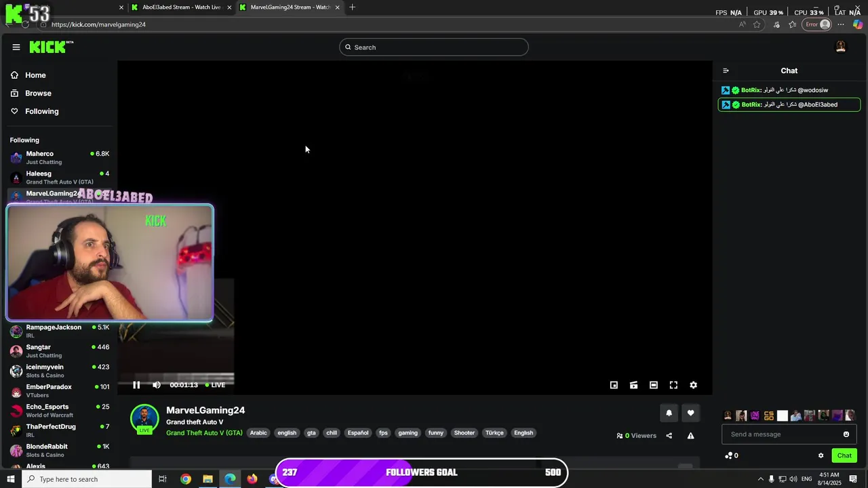Open Chrome from the taskbar
Viewport: 868px width, 488px height.
click(x=185, y=479)
